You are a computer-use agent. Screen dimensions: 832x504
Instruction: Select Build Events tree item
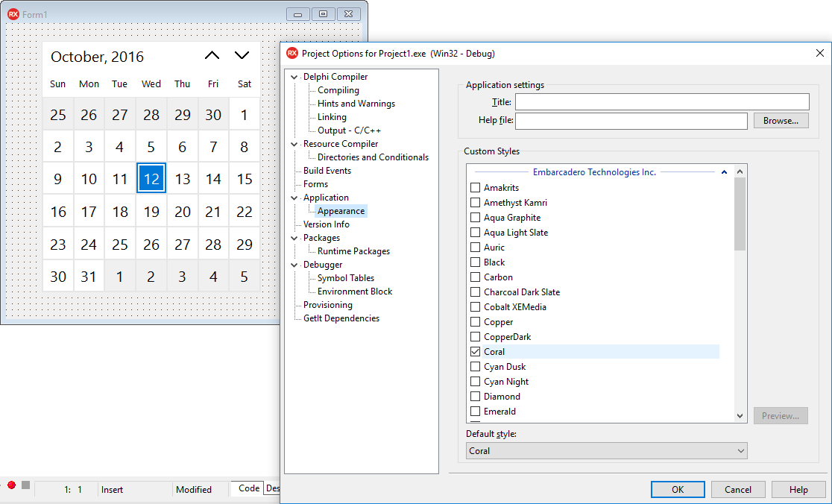tap(327, 171)
